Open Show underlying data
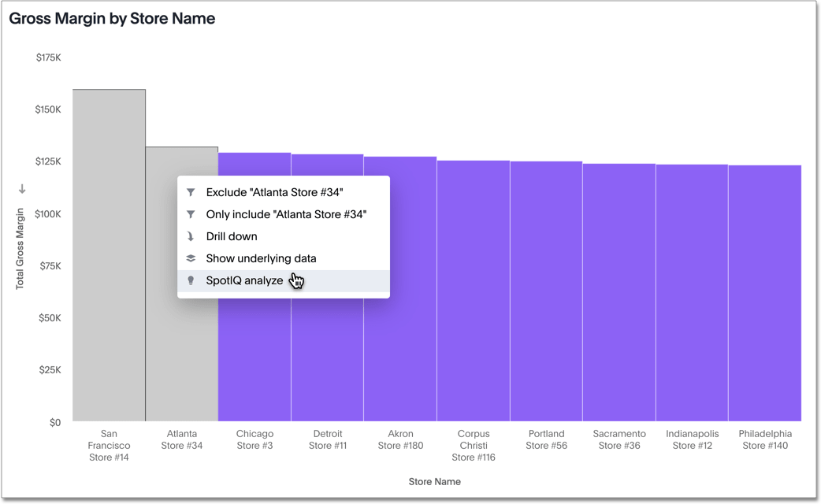The height and width of the screenshot is (504, 821). 261,258
